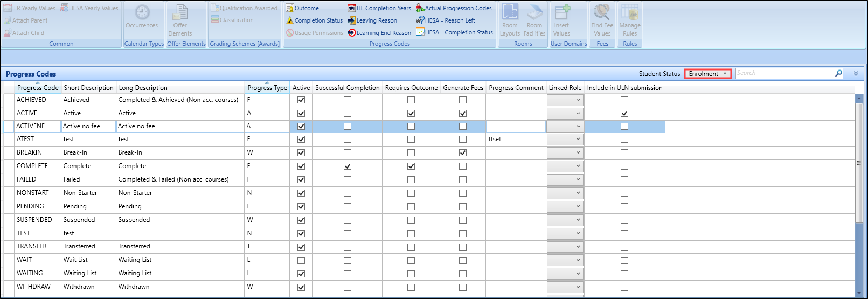
Task: Open Linked Role dropdown for PENDING row
Action: [565, 206]
